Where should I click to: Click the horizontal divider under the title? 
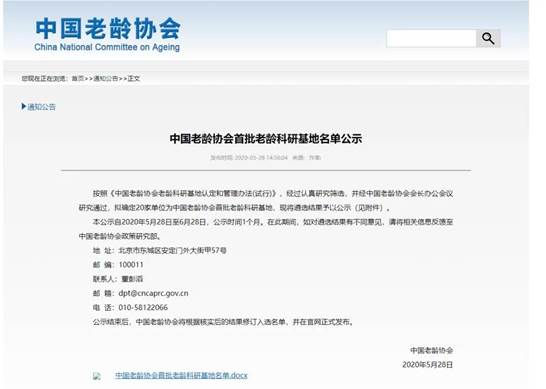click(x=266, y=170)
